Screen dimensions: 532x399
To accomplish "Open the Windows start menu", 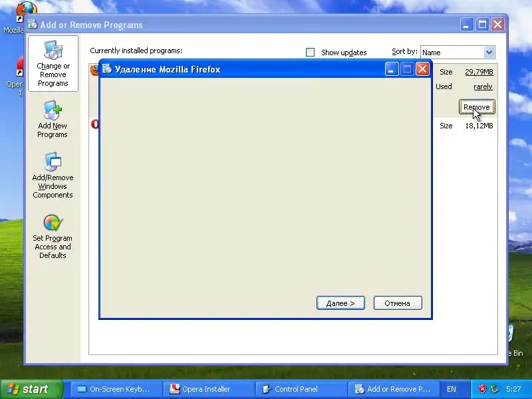I will click(31, 389).
